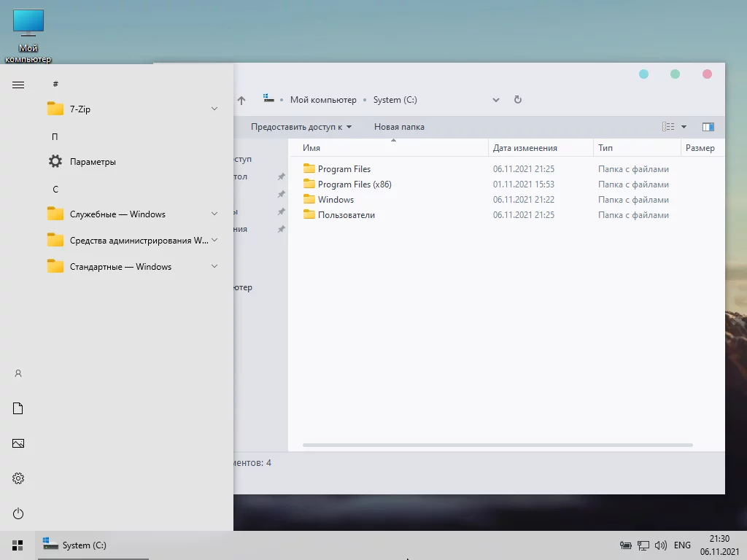Click the drive icon in address bar

pos(268,98)
